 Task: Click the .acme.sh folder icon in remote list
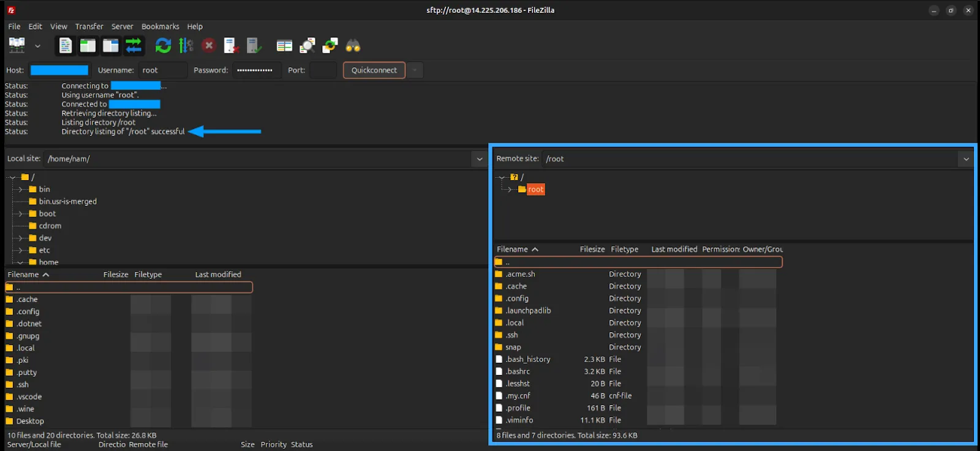tap(499, 274)
